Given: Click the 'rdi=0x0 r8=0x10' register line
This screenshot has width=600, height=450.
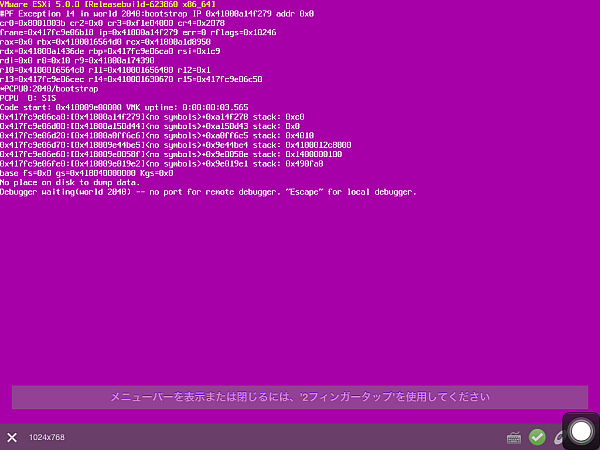Looking at the screenshot, I should pos(77,60).
